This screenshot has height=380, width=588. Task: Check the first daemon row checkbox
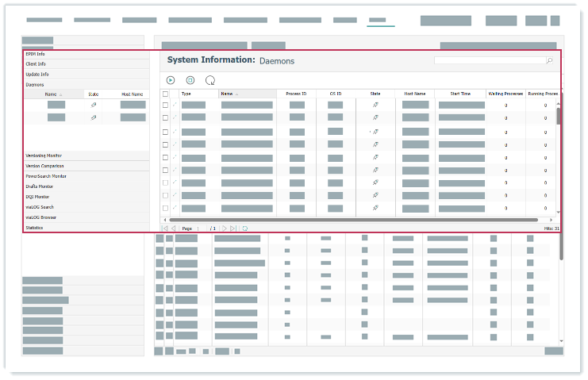(165, 105)
